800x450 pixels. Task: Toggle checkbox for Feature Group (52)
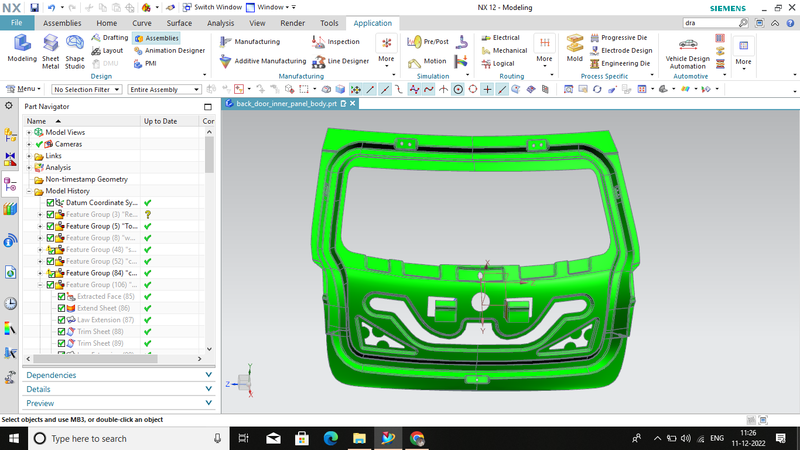50,261
